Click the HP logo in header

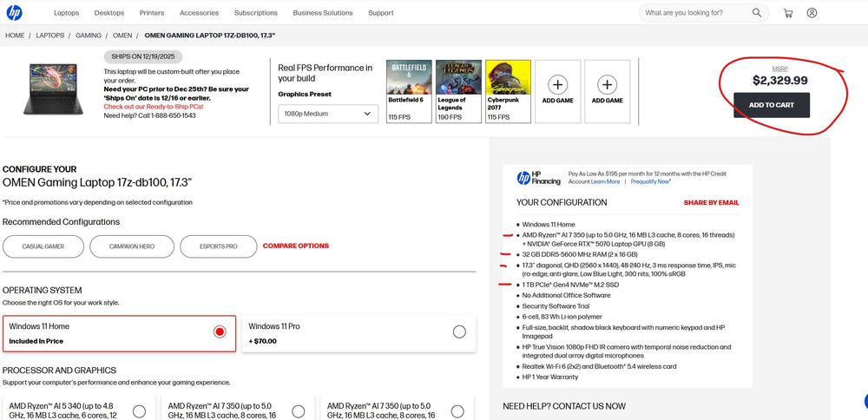pos(14,12)
